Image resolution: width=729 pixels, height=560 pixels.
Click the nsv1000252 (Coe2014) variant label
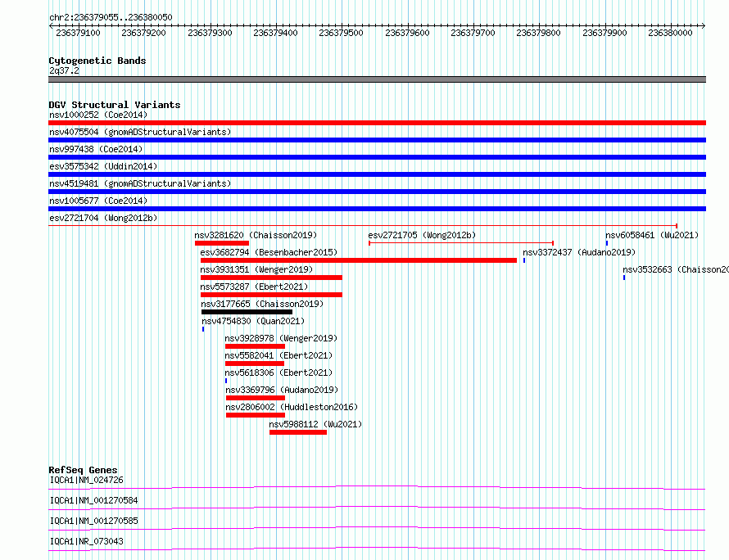click(x=98, y=115)
